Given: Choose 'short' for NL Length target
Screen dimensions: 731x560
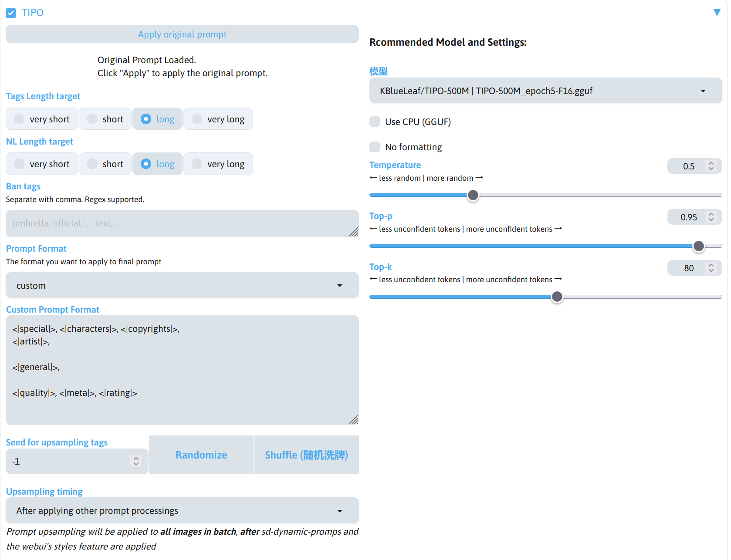Looking at the screenshot, I should (x=105, y=164).
